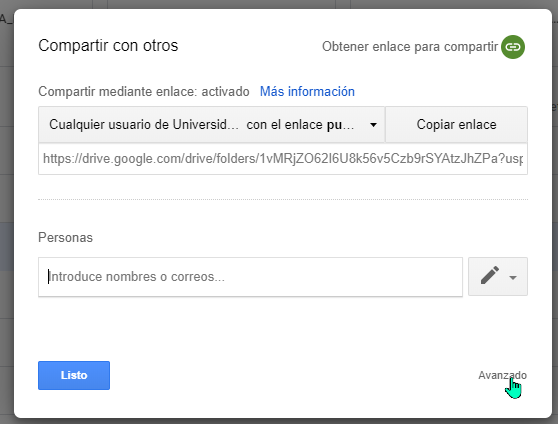Viewport: 558px width, 424px height.
Task: Focus the 'Introduce nombres o correos' field
Action: click(250, 277)
